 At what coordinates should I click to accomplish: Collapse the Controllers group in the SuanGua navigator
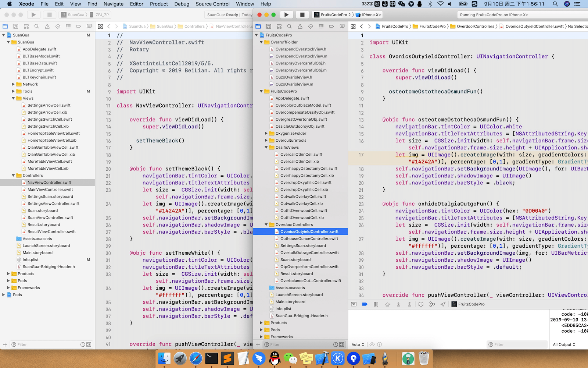click(x=13, y=176)
